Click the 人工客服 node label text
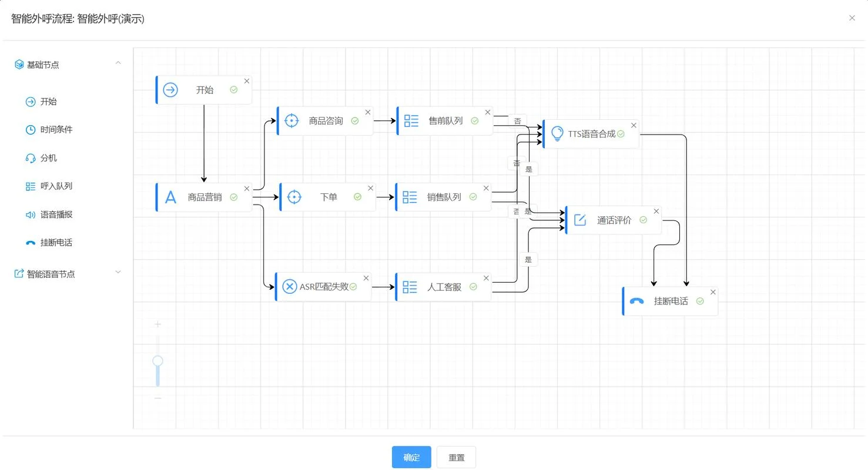The width and height of the screenshot is (868, 470). (x=444, y=287)
